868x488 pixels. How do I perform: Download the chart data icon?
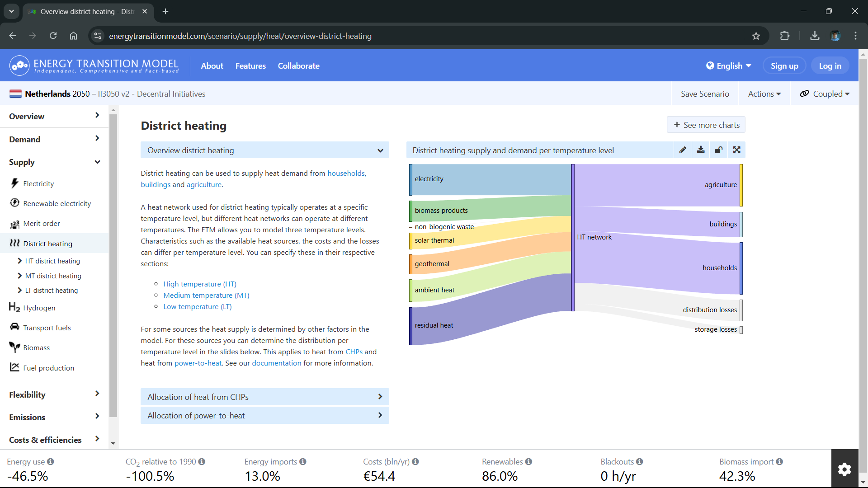coord(701,150)
